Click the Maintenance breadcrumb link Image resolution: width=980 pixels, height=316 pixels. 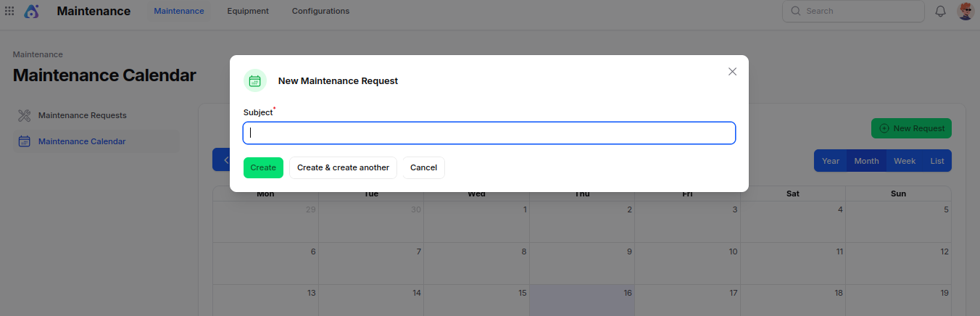(38, 54)
